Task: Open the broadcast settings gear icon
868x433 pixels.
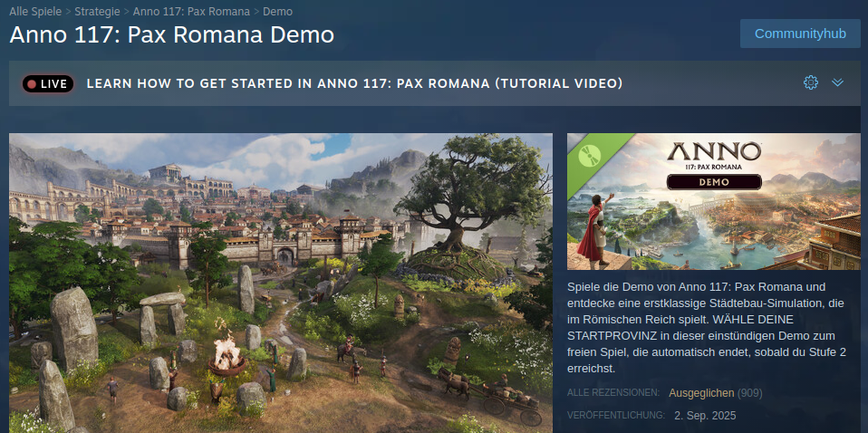Action: 810,83
